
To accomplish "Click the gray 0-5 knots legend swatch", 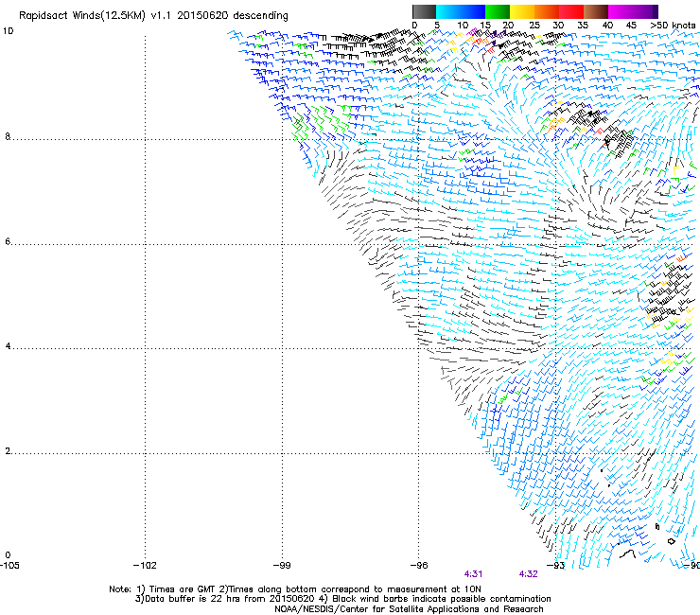I will (424, 11).
